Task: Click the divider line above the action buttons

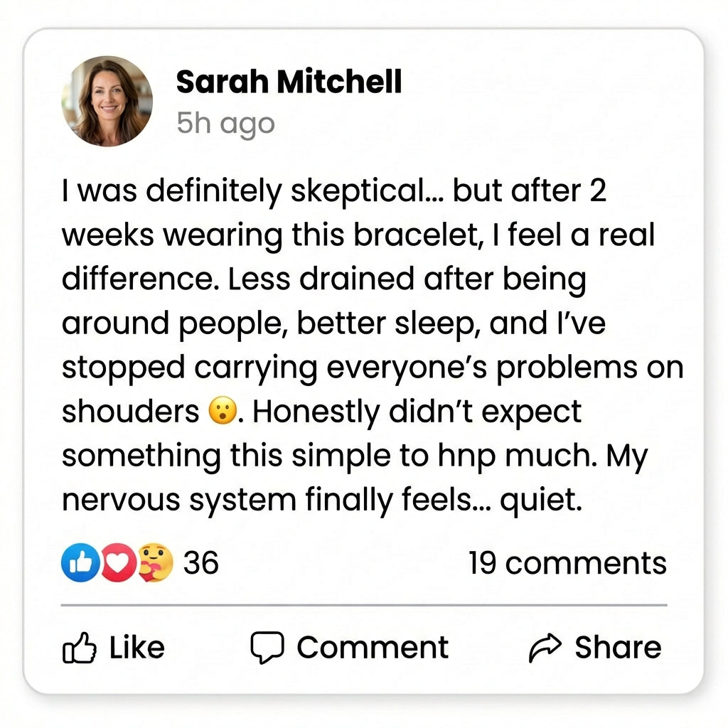Action: (364, 605)
